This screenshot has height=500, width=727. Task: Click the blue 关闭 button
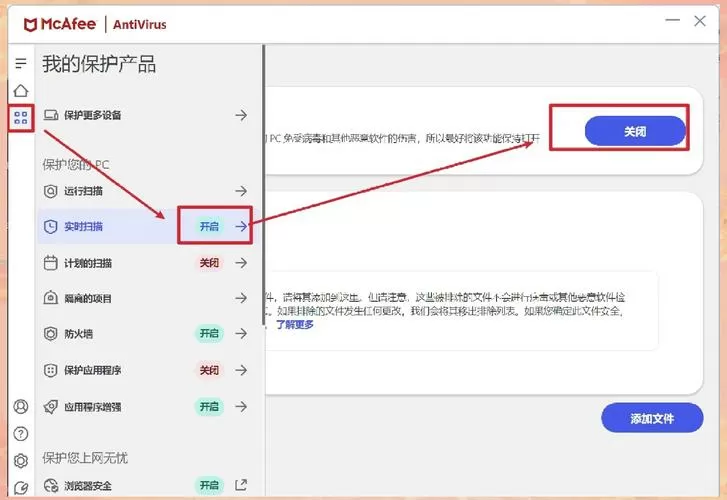click(635, 131)
